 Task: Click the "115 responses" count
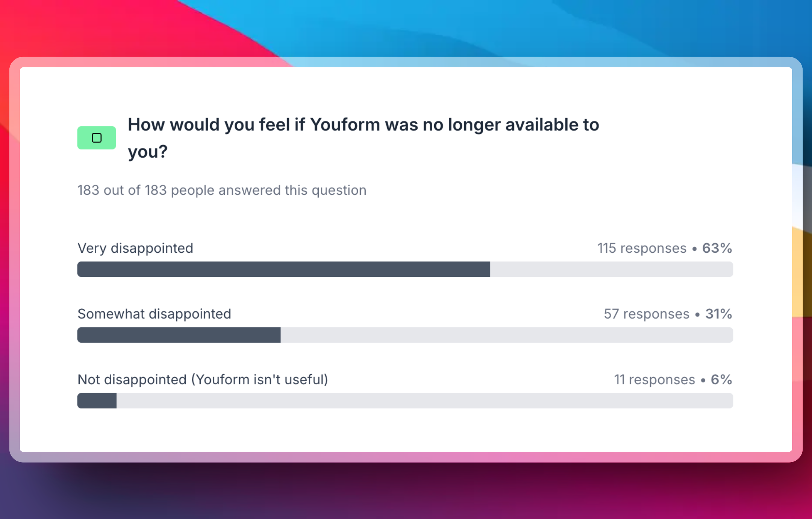642,248
